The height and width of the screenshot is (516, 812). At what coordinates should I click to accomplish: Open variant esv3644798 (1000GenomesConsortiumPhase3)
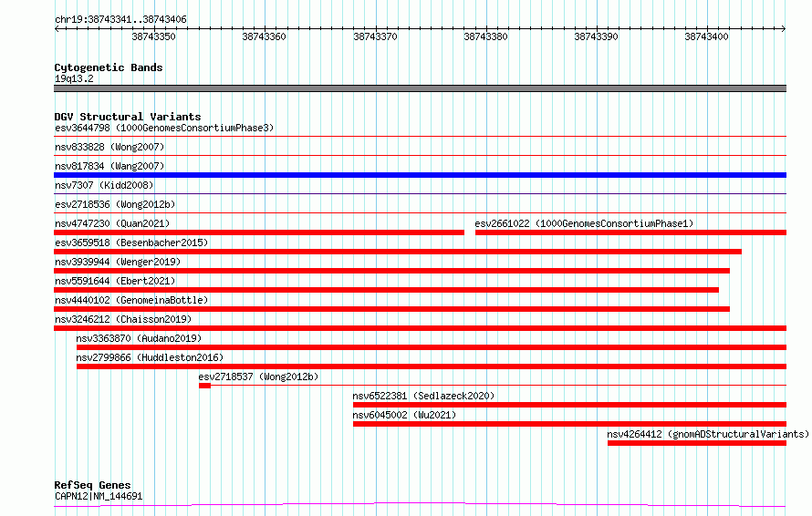click(x=164, y=128)
